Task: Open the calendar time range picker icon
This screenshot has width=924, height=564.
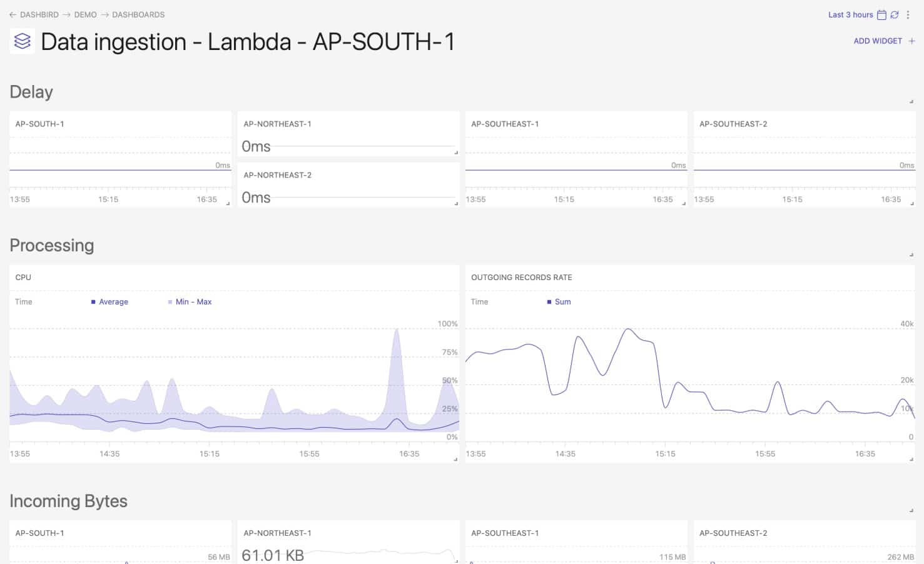Action: [x=881, y=14]
